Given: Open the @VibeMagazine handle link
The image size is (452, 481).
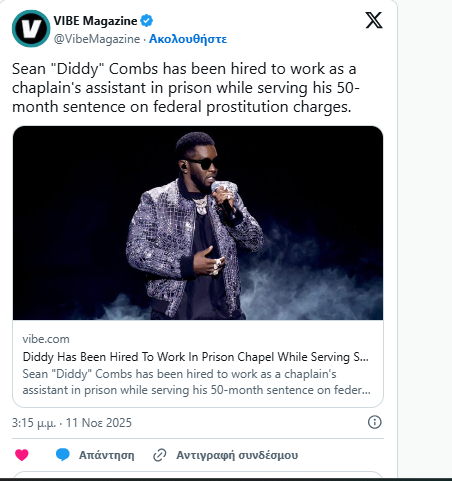Looking at the screenshot, I should [x=97, y=39].
